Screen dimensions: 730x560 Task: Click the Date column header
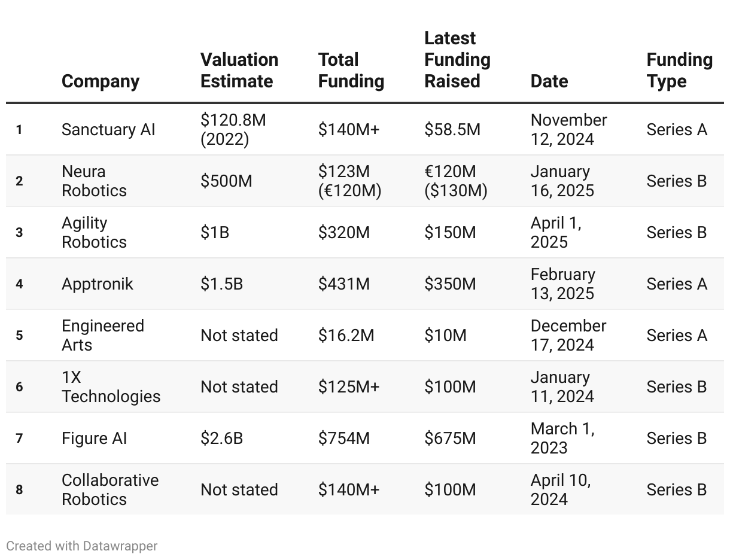pyautogui.click(x=549, y=81)
